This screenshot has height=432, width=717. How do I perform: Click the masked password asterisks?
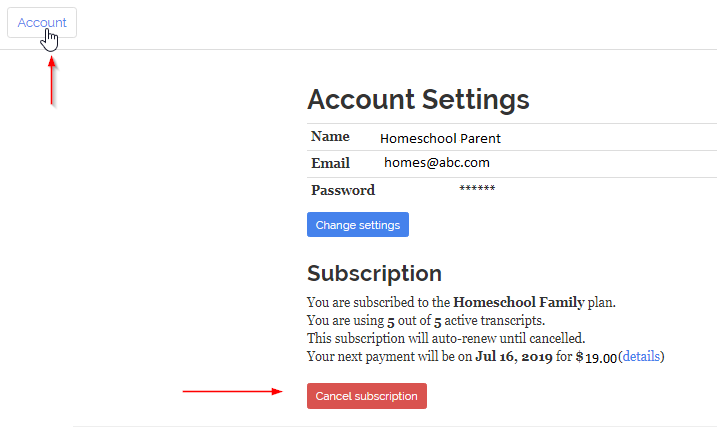(x=477, y=189)
